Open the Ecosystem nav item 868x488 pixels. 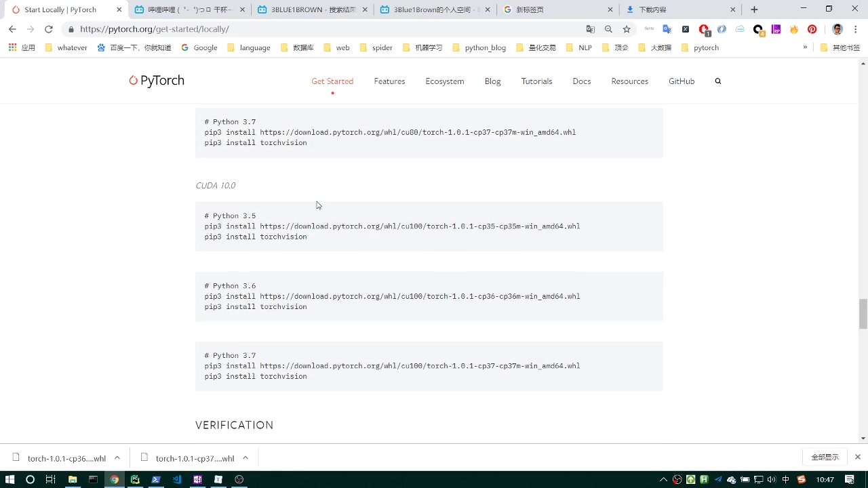[x=445, y=81]
